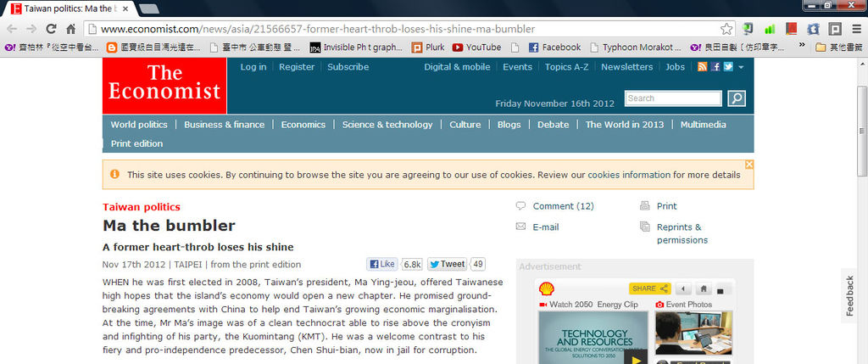Open the Comment (12) link

[563, 206]
